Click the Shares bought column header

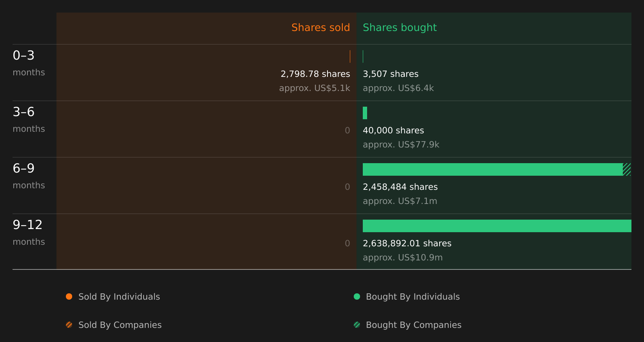400,27
